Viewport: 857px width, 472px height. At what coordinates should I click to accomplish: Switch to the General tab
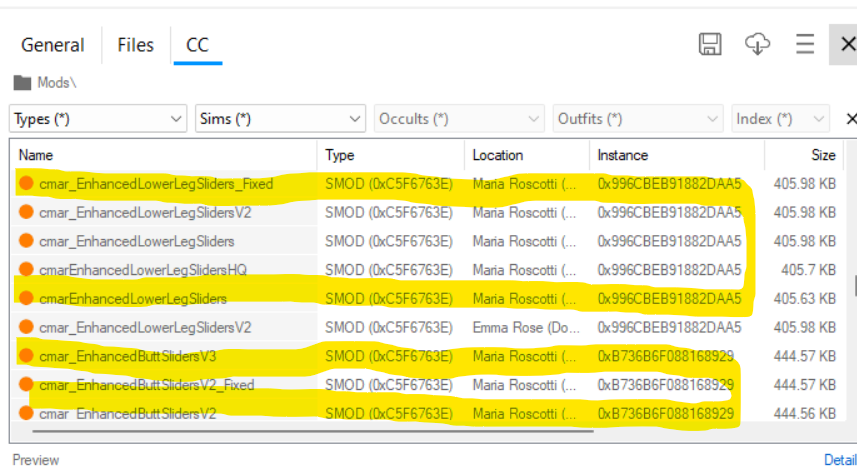click(52, 45)
